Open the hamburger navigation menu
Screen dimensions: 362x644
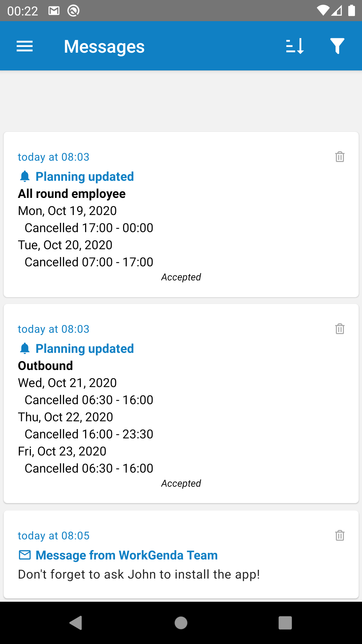tap(24, 46)
